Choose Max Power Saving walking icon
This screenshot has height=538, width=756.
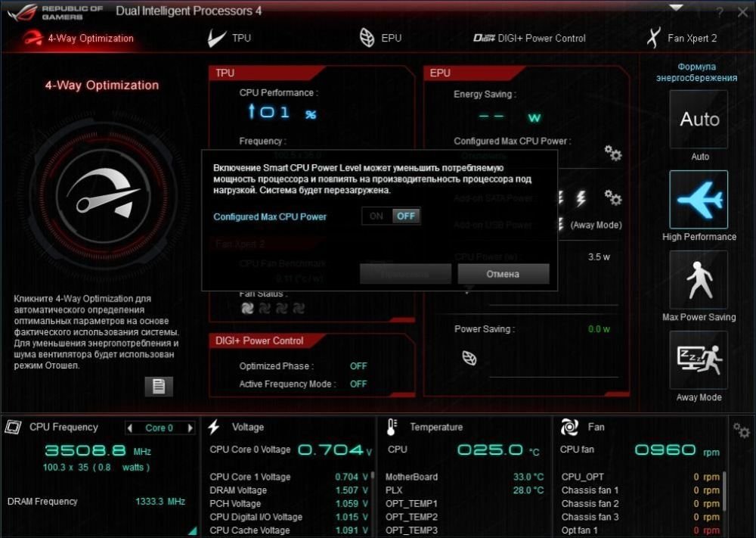[699, 280]
